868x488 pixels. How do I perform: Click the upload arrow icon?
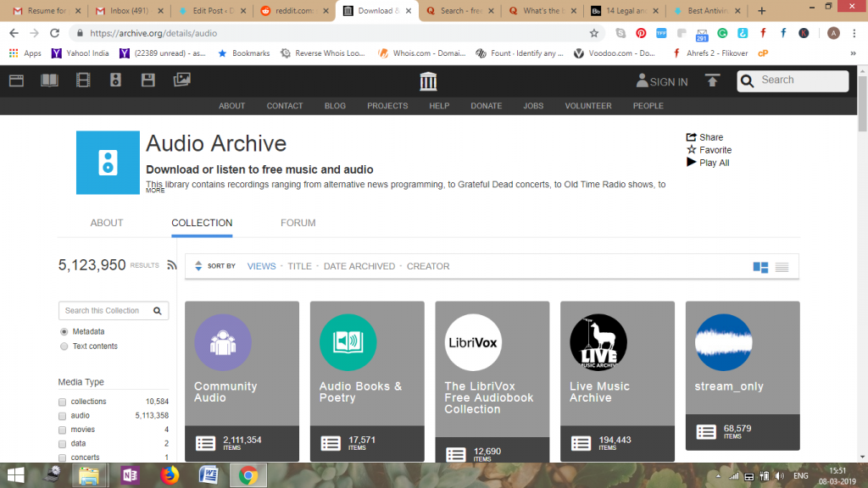(x=712, y=80)
